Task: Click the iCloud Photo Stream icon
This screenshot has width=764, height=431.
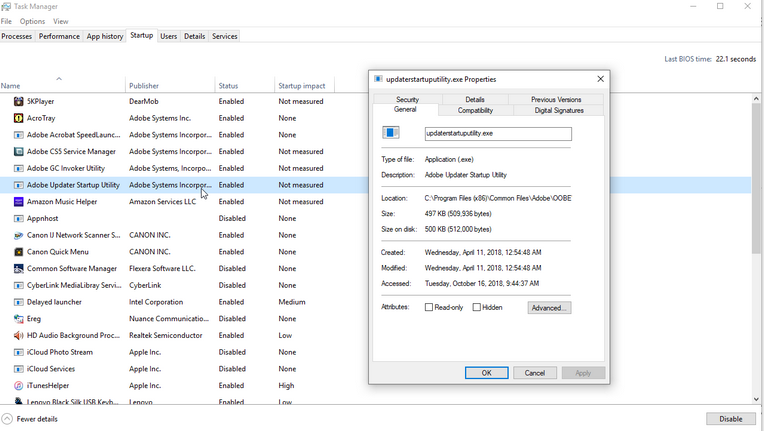Action: (19, 352)
